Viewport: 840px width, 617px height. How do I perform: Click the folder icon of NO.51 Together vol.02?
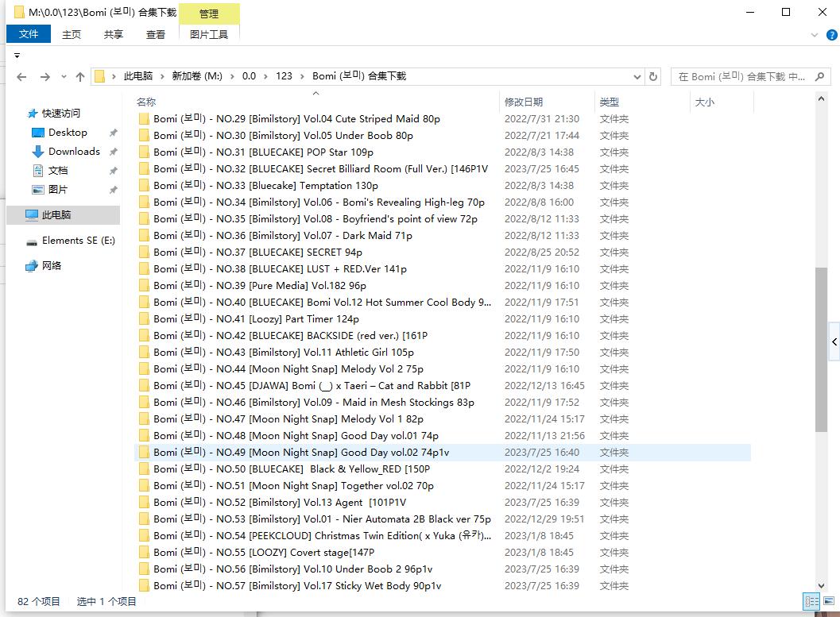[x=144, y=485]
